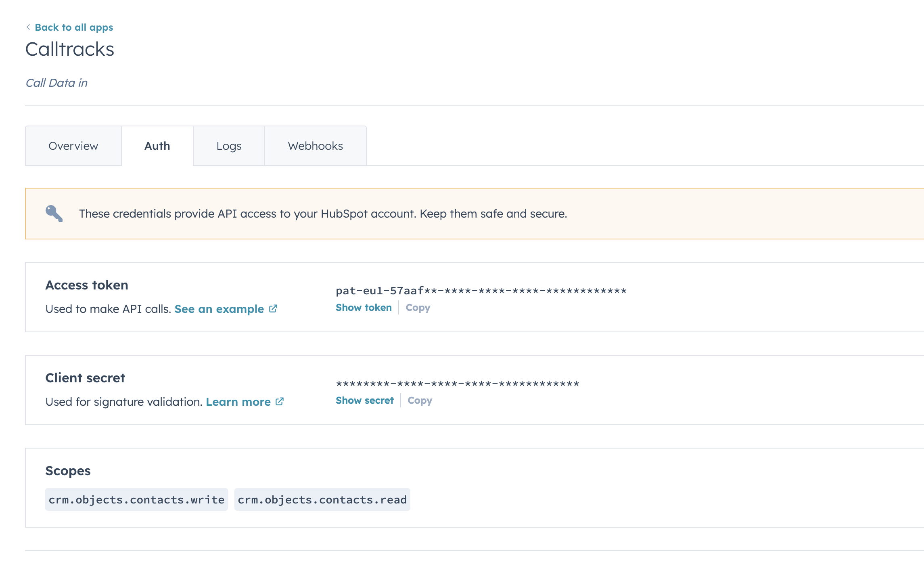The width and height of the screenshot is (924, 562).
Task: Select the masked access token text
Action: coord(481,291)
